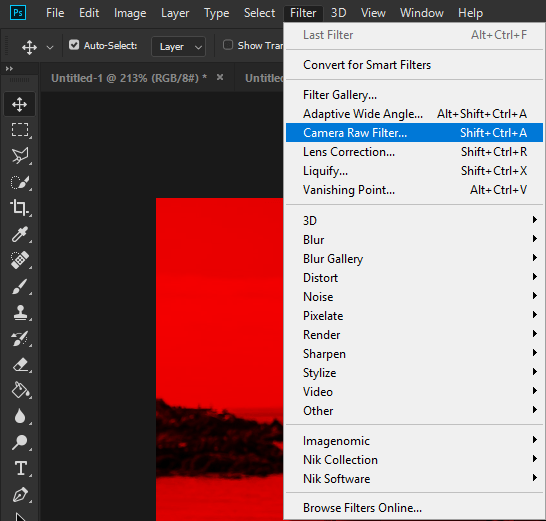Switch to the Untitled-1 @ 213% tab
Viewport: 546px width, 521px height.
[129, 78]
